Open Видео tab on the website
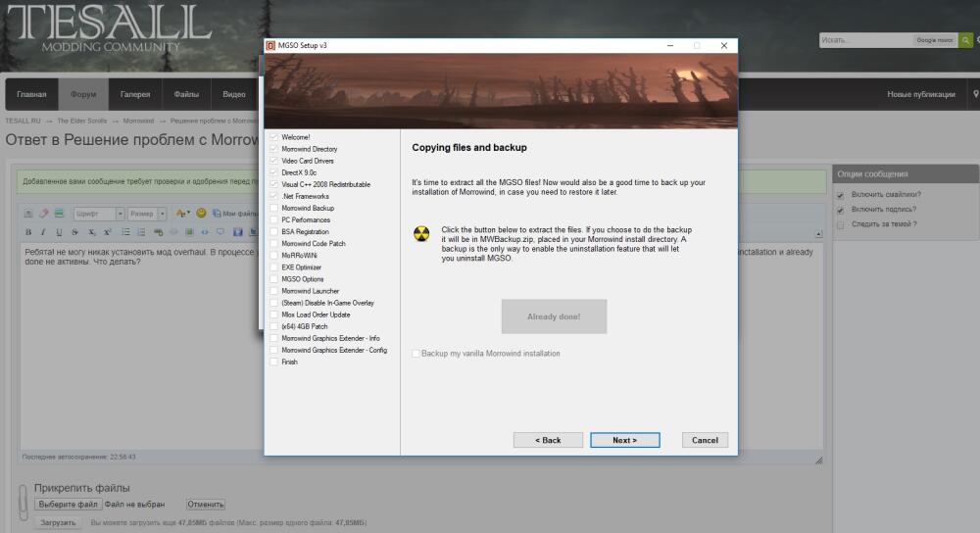Viewport: 980px width, 533px height. click(x=234, y=94)
